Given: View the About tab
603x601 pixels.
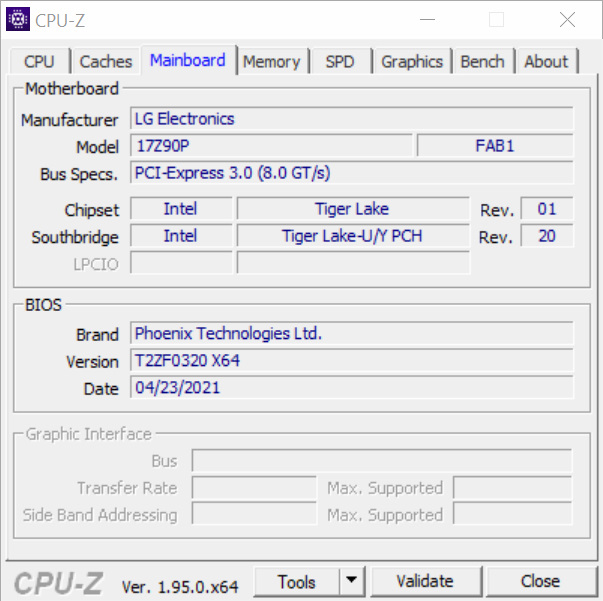Looking at the screenshot, I should click(546, 62).
